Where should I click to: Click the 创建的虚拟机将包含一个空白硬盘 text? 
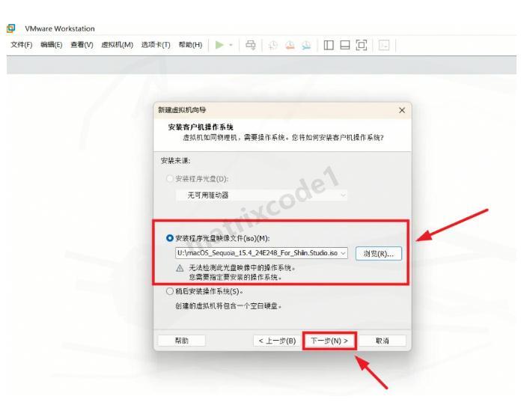point(228,305)
